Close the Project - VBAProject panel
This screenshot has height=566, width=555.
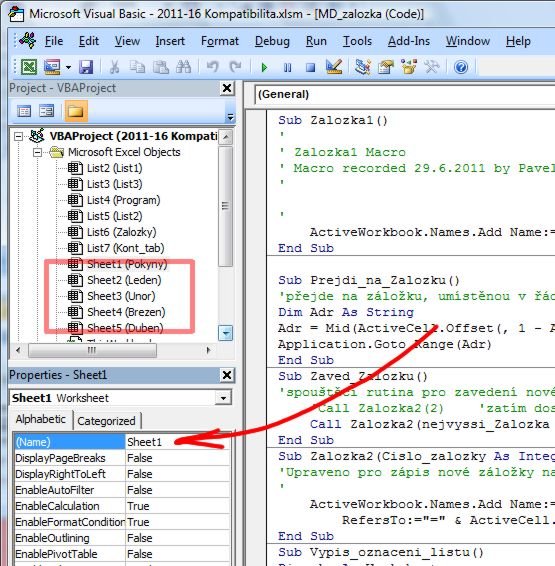(x=227, y=88)
